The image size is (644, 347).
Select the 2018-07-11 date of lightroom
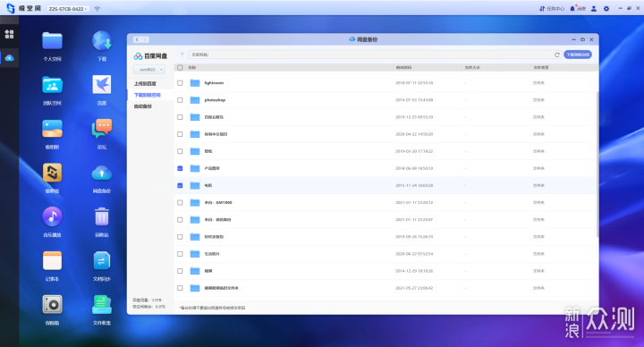414,83
